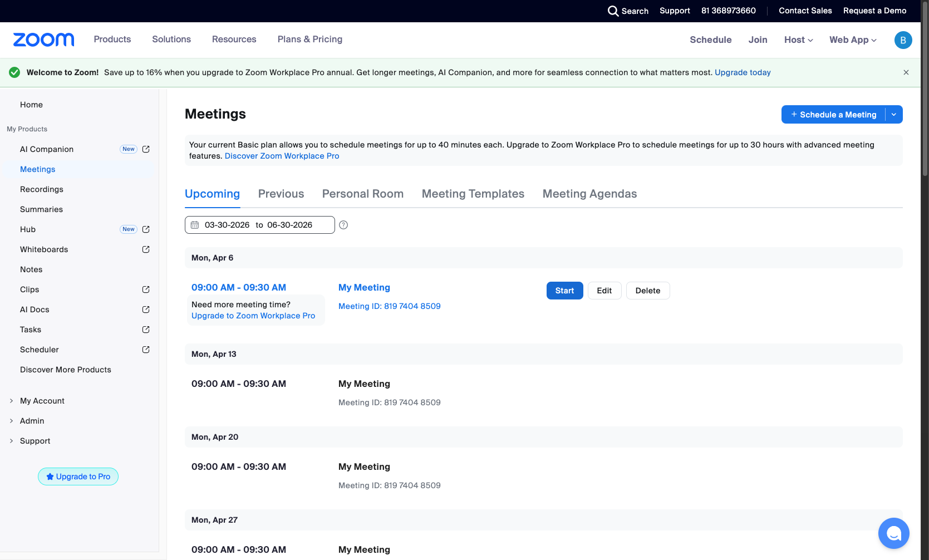Screen dimensions: 929x560
Task: Click the green welcome checkmark icon
Action: 14,72
